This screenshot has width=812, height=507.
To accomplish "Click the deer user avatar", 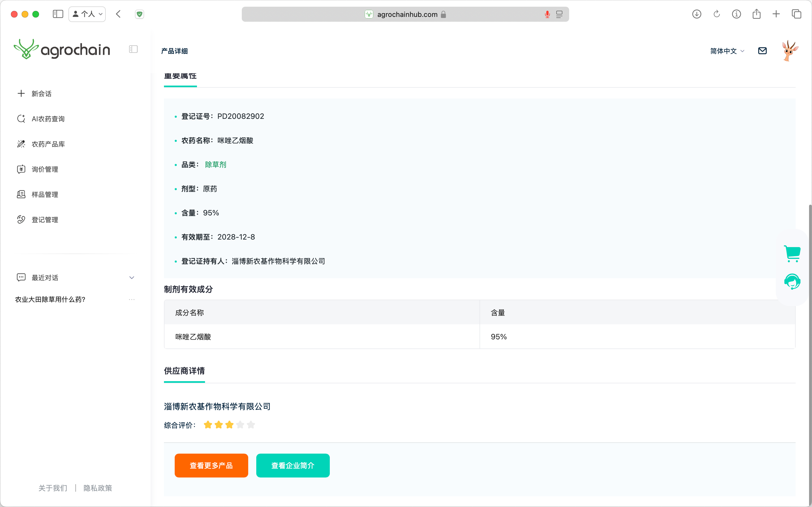I will (789, 51).
